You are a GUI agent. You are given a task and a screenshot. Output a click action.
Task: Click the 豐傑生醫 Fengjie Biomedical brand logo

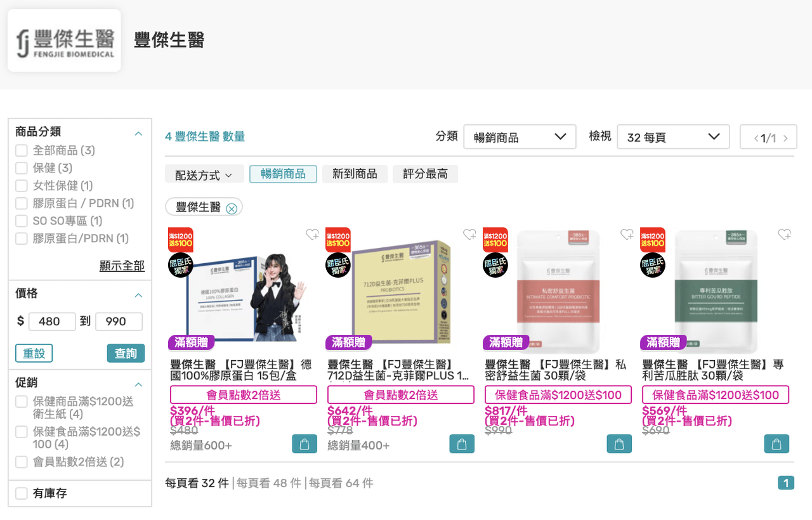tap(64, 40)
